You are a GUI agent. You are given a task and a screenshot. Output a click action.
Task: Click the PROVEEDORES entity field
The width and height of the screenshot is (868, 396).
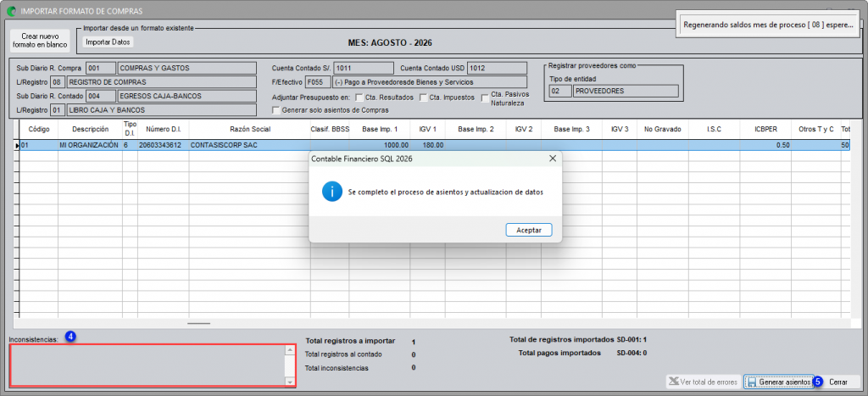click(x=626, y=90)
